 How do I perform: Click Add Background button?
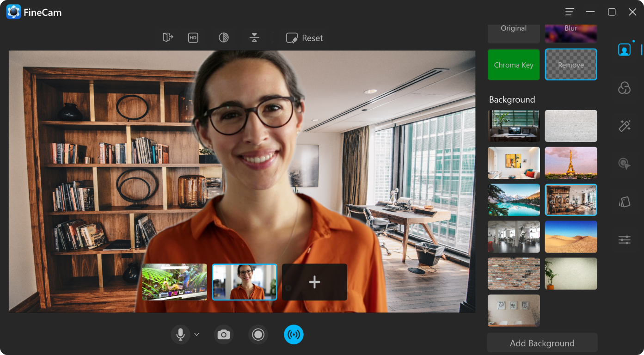[x=542, y=343]
